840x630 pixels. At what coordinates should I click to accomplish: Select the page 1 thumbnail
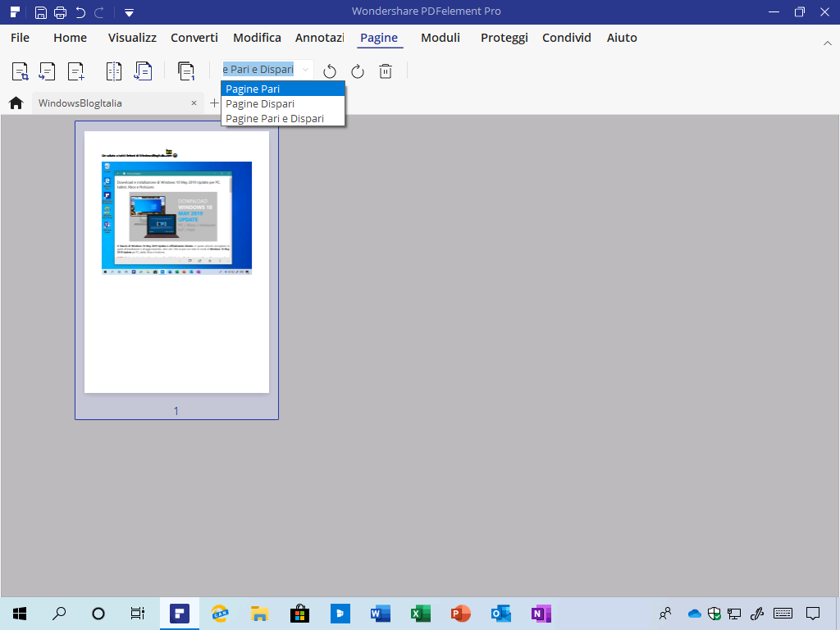(x=177, y=262)
